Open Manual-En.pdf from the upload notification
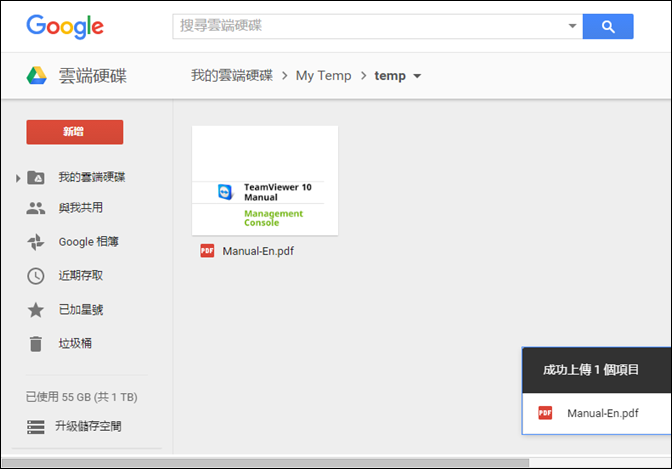 [x=603, y=413]
